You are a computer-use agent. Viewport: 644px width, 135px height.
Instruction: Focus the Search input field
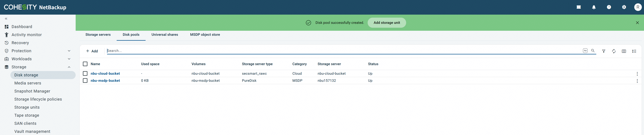(x=344, y=51)
